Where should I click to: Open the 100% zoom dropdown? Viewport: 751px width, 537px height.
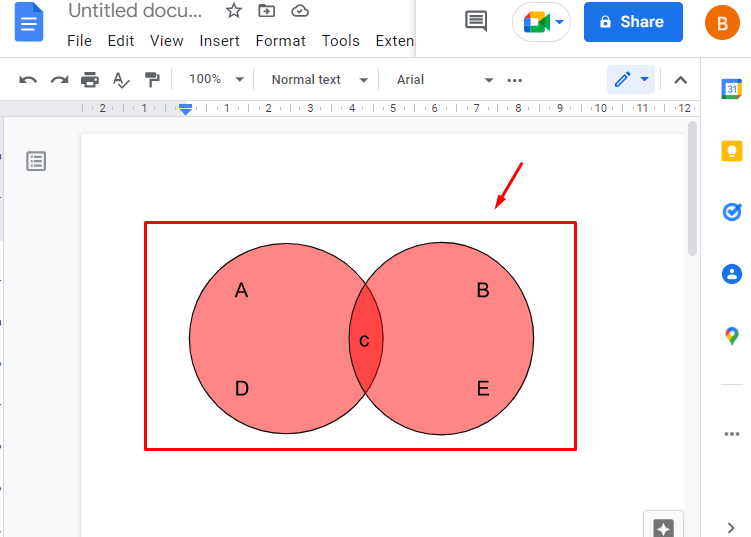point(216,79)
